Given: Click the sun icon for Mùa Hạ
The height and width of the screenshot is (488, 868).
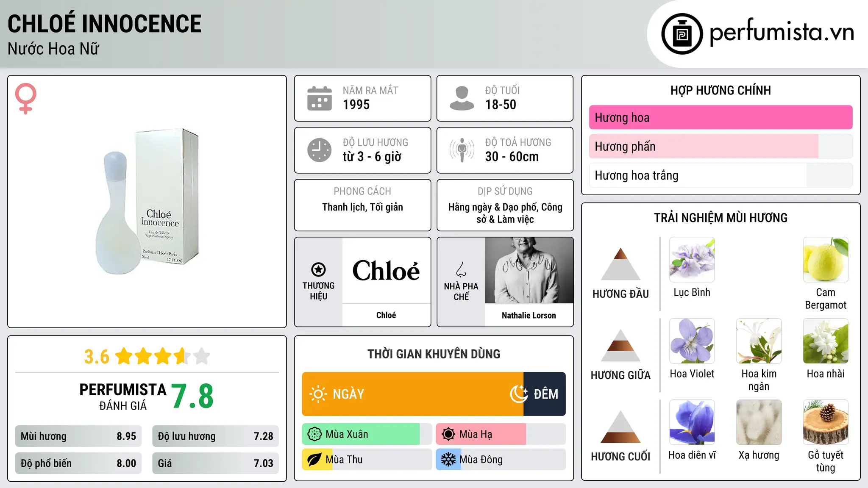Looking at the screenshot, I should (x=448, y=434).
